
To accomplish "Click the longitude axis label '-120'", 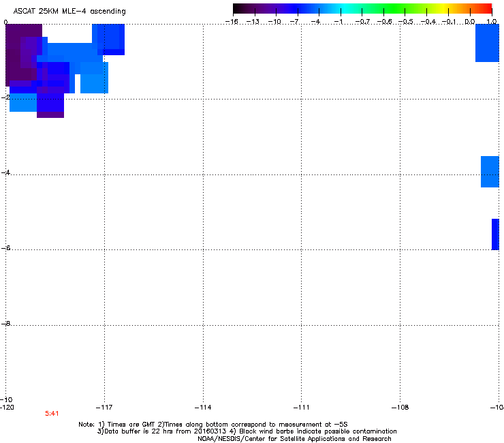I will pyautogui.click(x=7, y=408).
